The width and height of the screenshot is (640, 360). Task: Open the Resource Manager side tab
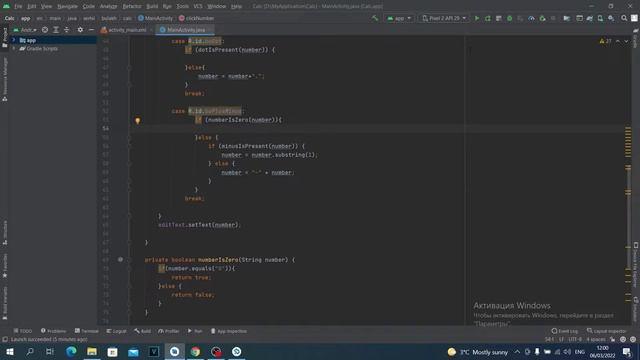(5, 79)
